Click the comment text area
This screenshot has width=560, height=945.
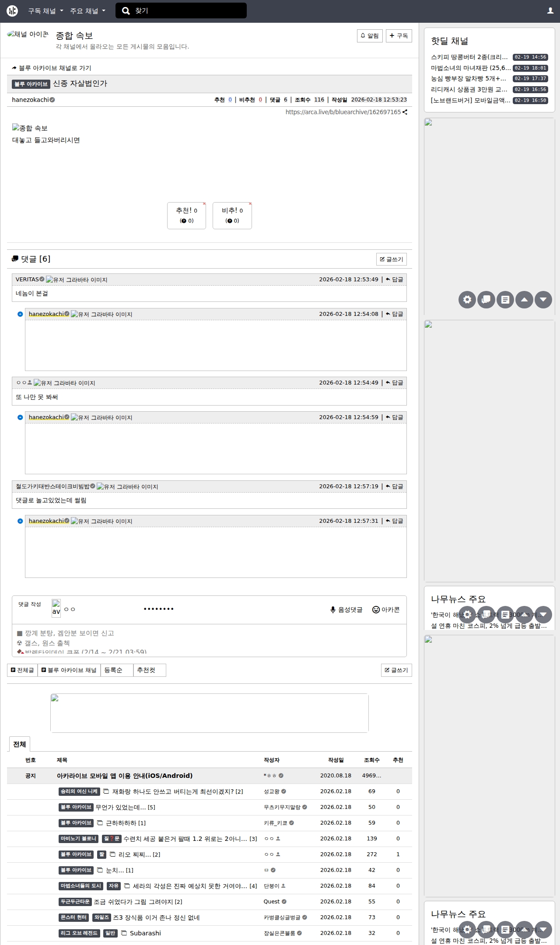209,640
